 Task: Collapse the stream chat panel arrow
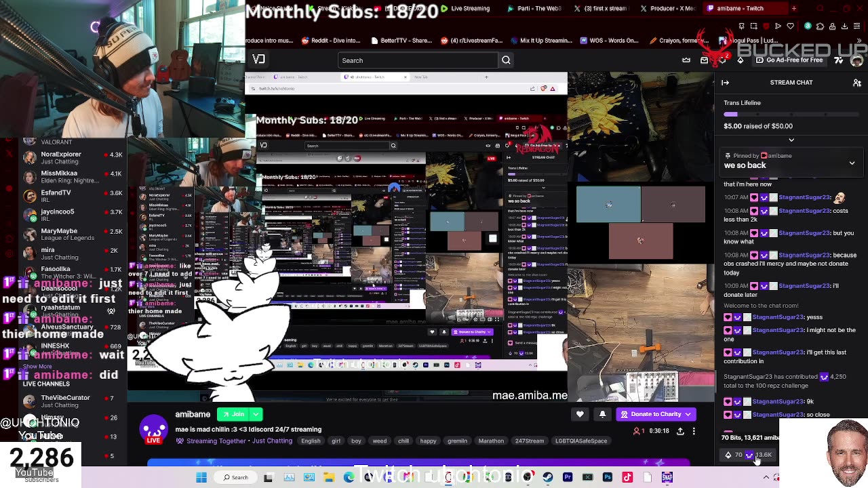pos(725,83)
